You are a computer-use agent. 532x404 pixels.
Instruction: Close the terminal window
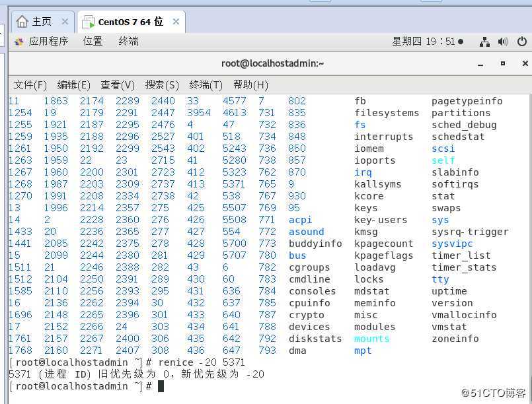[x=525, y=63]
